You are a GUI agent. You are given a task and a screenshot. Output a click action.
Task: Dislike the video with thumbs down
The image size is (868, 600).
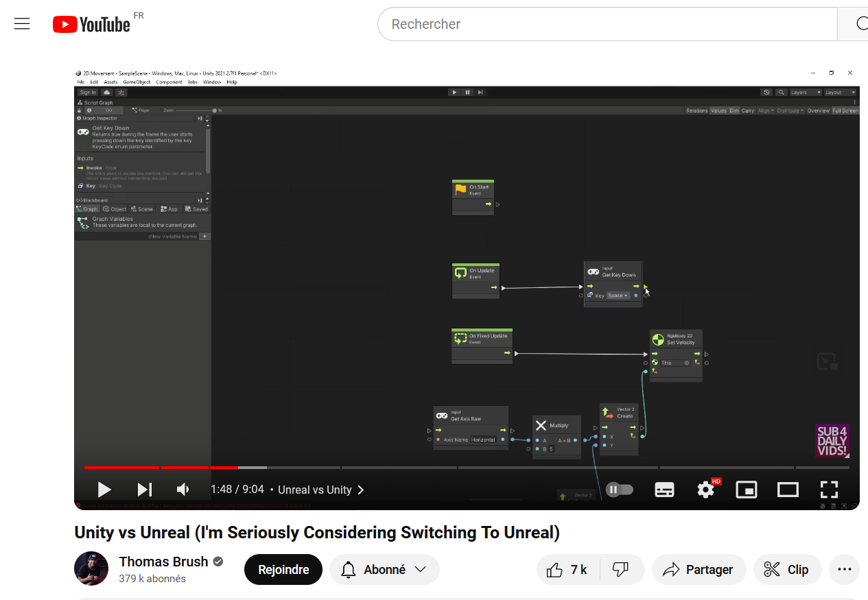click(621, 570)
